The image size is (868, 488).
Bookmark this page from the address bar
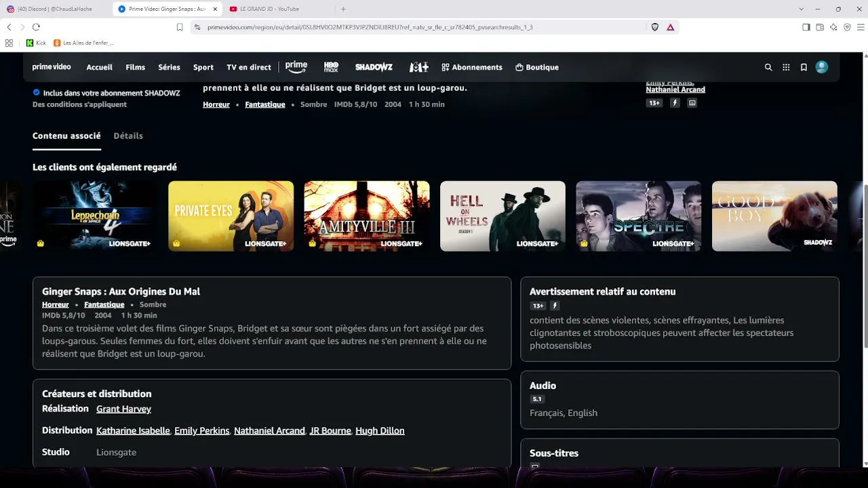tap(180, 27)
